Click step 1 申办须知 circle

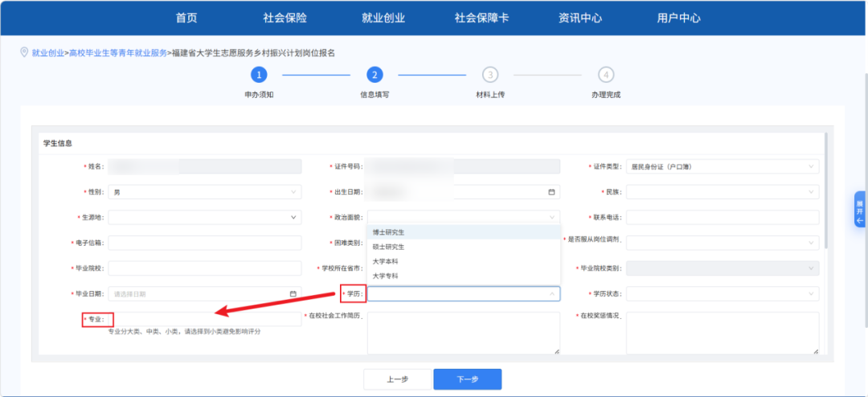pyautogui.click(x=258, y=75)
